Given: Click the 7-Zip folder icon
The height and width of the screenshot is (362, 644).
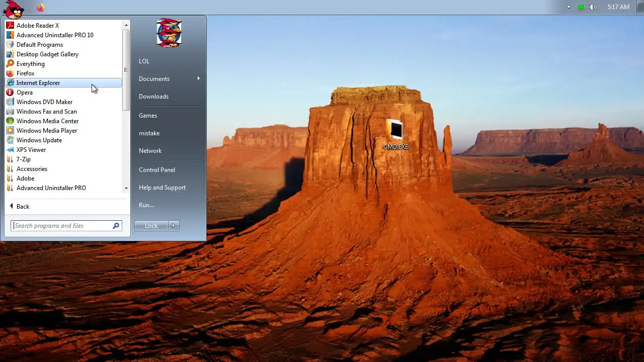Looking at the screenshot, I should pyautogui.click(x=10, y=159).
